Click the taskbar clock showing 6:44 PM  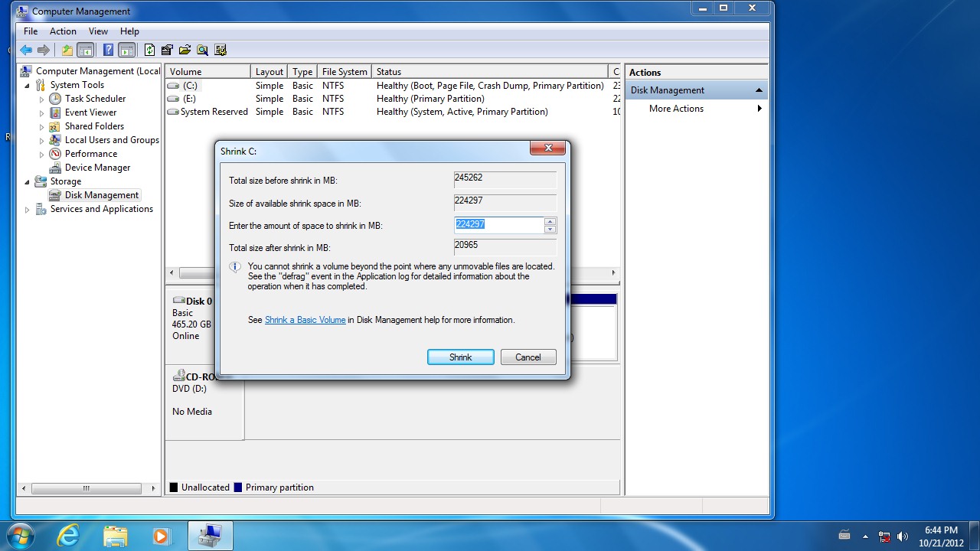(x=941, y=536)
